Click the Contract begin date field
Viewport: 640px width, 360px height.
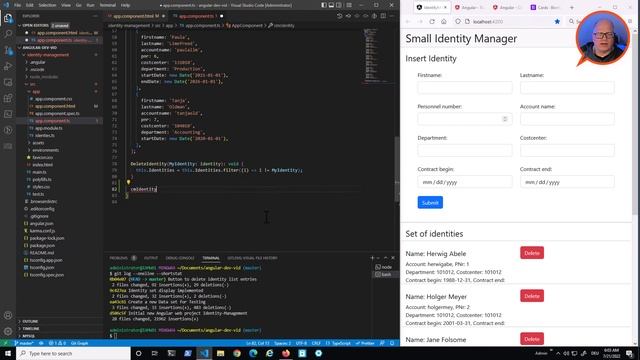coord(464,182)
